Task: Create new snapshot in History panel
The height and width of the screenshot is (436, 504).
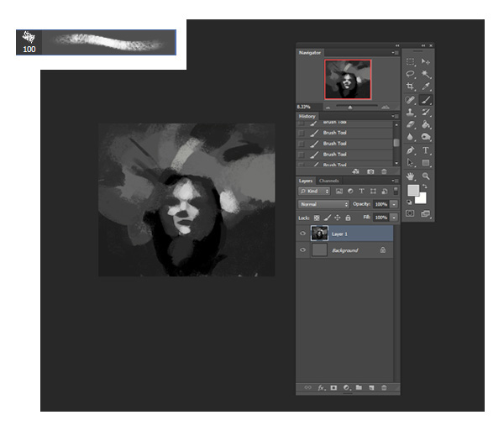Action: coord(370,171)
